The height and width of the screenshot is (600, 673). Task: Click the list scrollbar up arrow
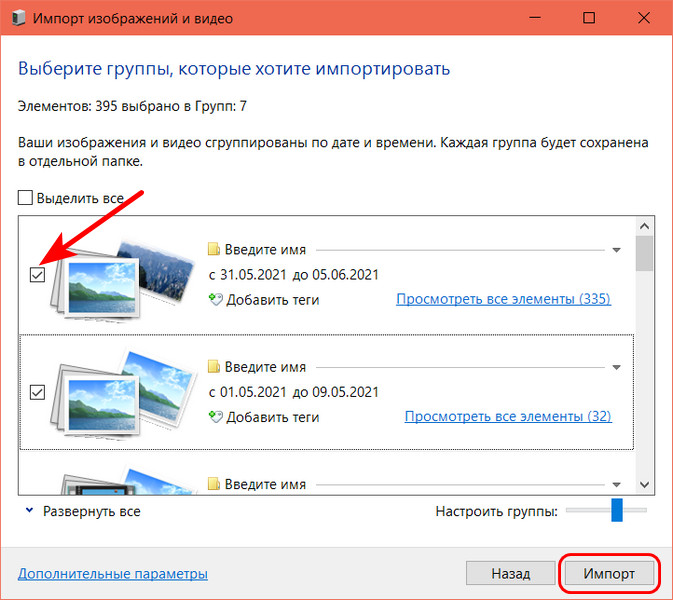pyautogui.click(x=644, y=226)
